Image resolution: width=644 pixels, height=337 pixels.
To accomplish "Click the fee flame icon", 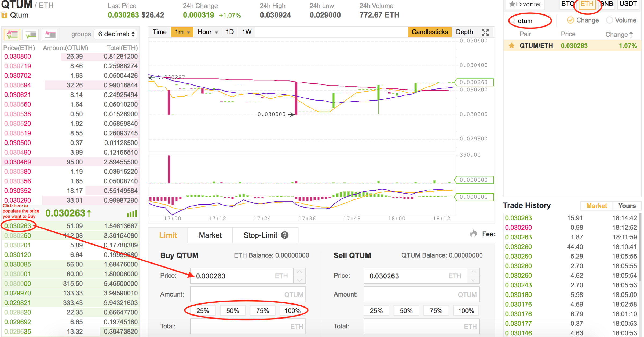I will [474, 234].
